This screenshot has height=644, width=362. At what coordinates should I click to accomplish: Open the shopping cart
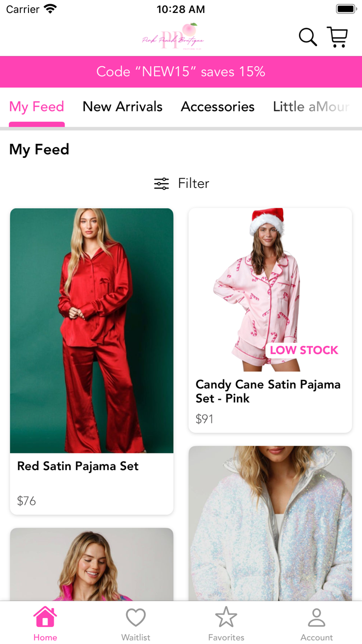click(337, 37)
